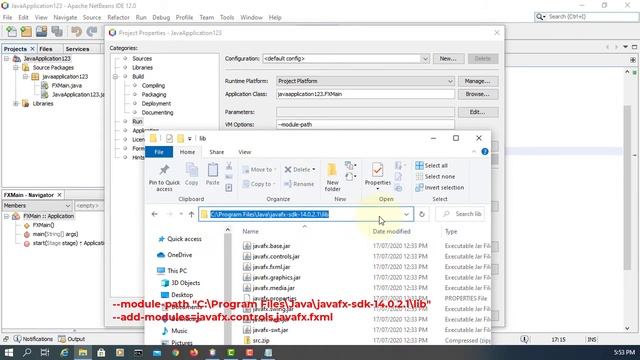This screenshot has width=640, height=360.
Task: Open the Share ribbon tab in Explorer
Action: point(217,152)
